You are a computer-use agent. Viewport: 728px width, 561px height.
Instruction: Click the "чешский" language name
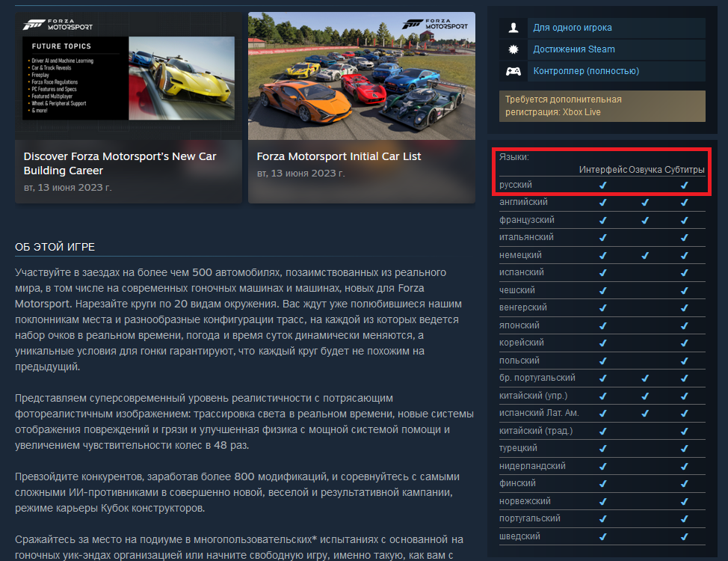[516, 290]
